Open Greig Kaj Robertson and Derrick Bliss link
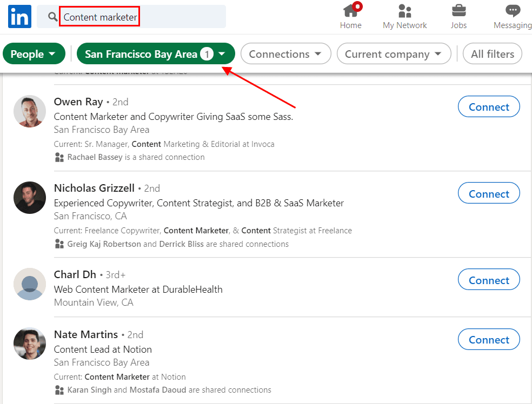The height and width of the screenshot is (404, 532). click(x=178, y=244)
